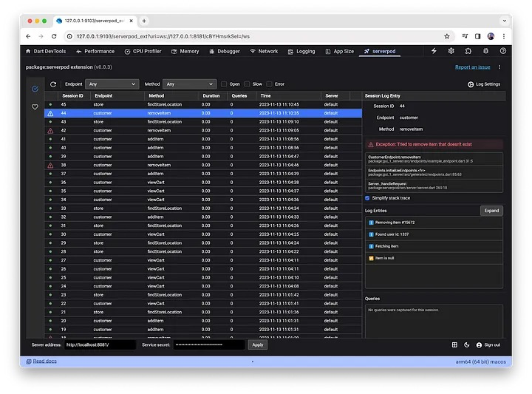Click the bug report icon in DevTools

point(486,51)
